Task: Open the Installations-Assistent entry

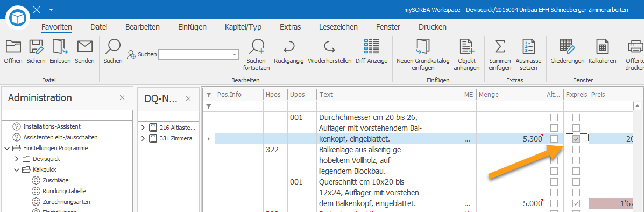Action: [52, 126]
